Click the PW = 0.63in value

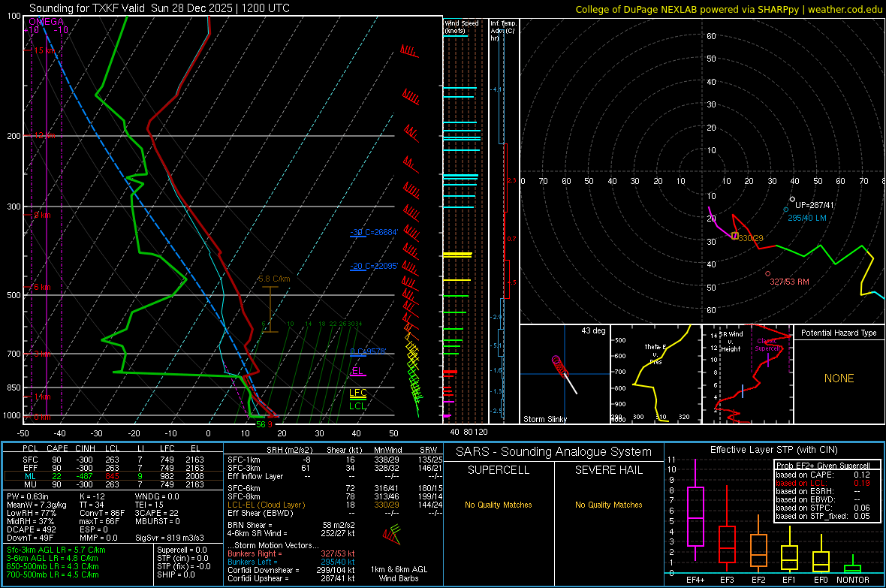[x=28, y=496]
